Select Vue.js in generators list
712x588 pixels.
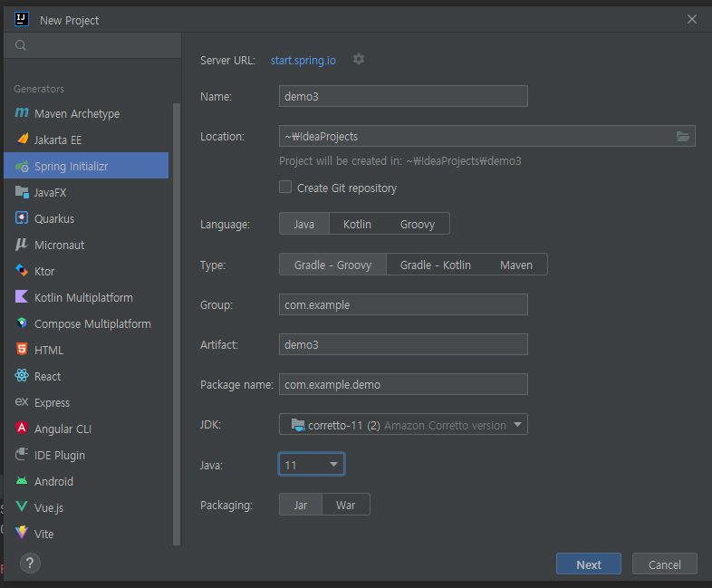(x=49, y=507)
